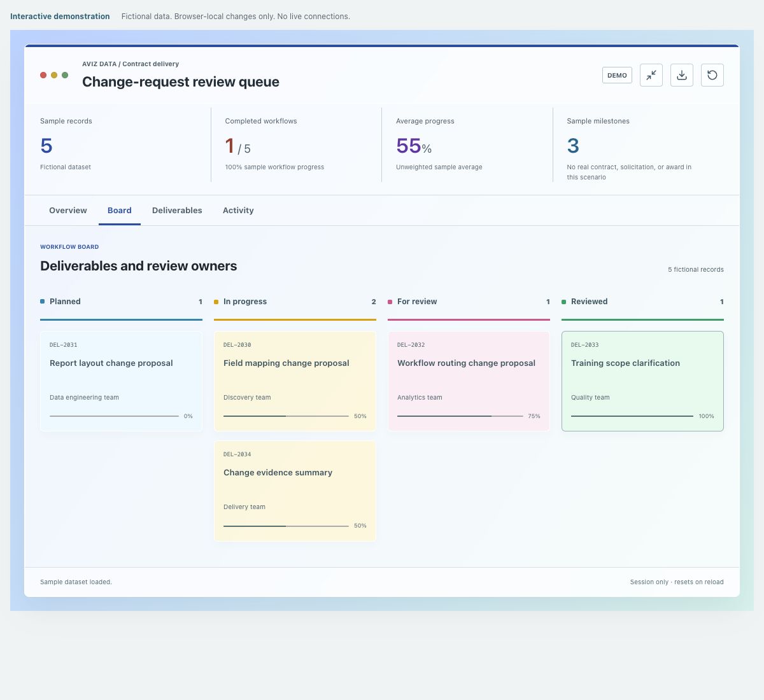
Task: Click the red window dot
Action: coord(43,75)
